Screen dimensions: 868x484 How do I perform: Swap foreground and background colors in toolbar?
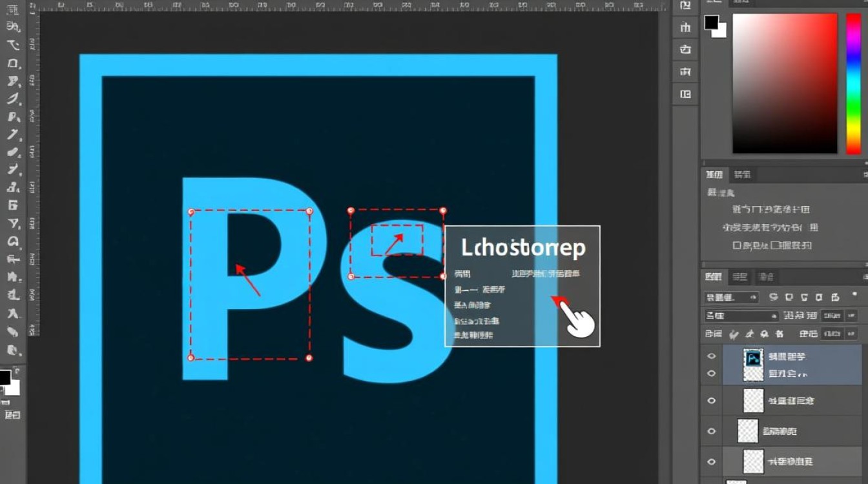pos(17,371)
